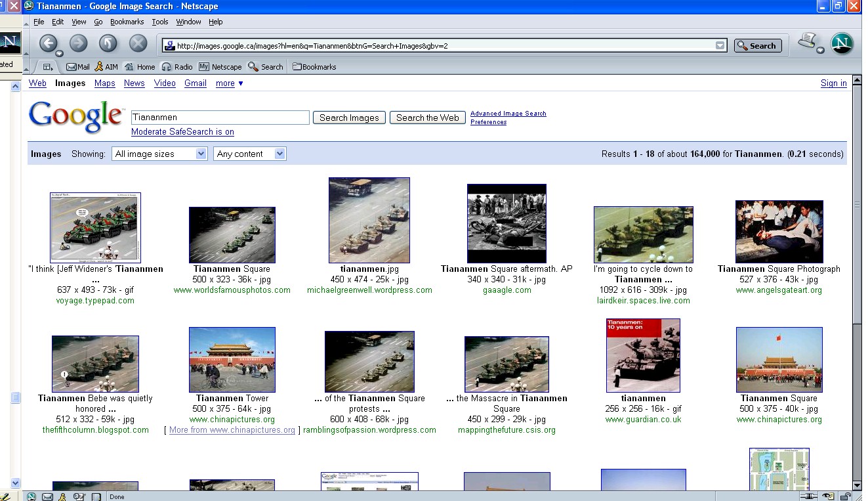Click the Google favicon in location bar

(169, 46)
